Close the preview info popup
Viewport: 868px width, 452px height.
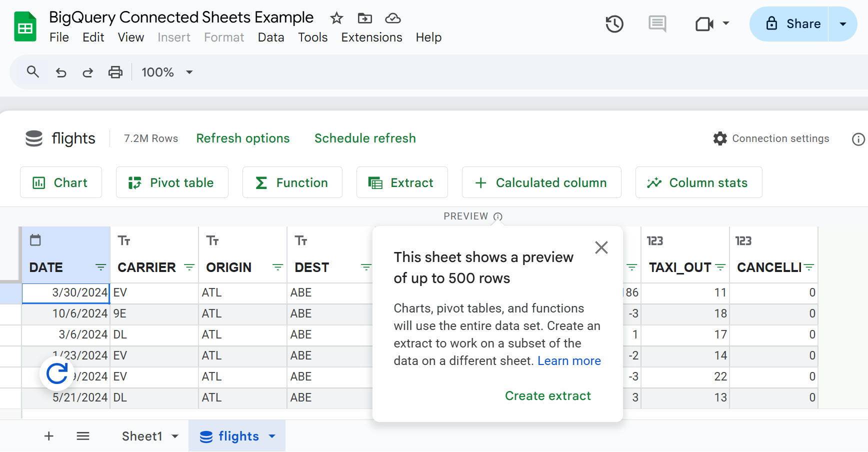coord(601,247)
